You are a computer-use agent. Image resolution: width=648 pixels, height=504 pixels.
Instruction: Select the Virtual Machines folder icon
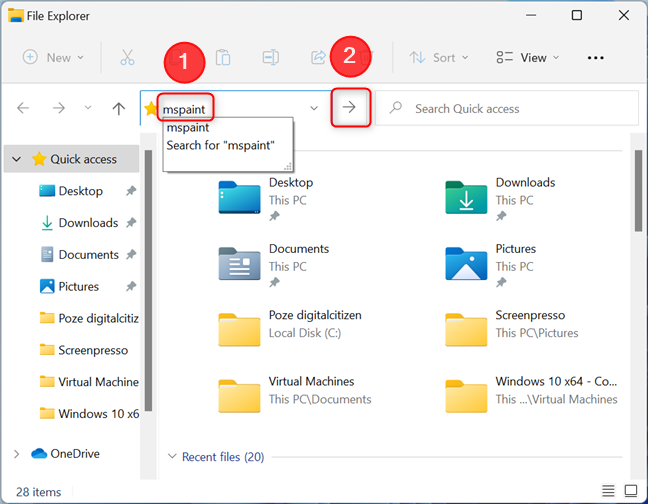[239, 396]
